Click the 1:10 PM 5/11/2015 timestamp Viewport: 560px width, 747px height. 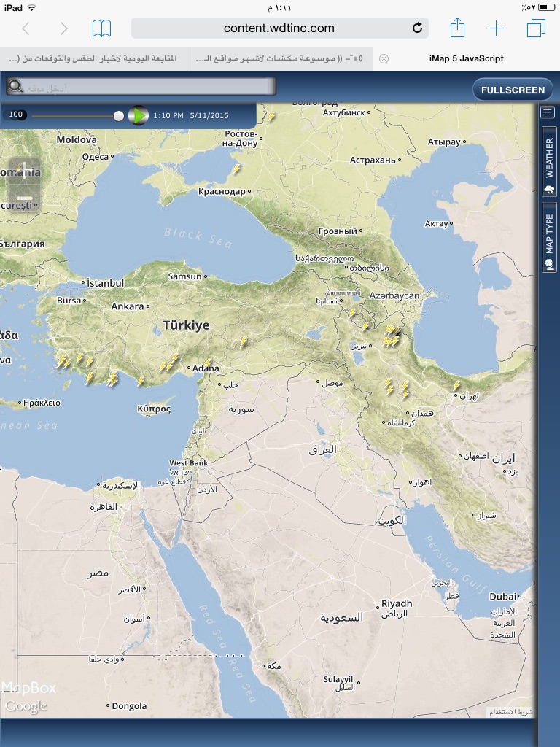click(191, 116)
